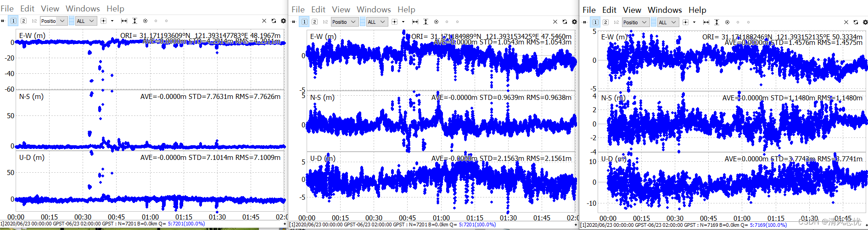Viewport: 868px width, 230px height.
Task: Expand the arrow beside the center origin icon, right window
Action: [x=694, y=22]
